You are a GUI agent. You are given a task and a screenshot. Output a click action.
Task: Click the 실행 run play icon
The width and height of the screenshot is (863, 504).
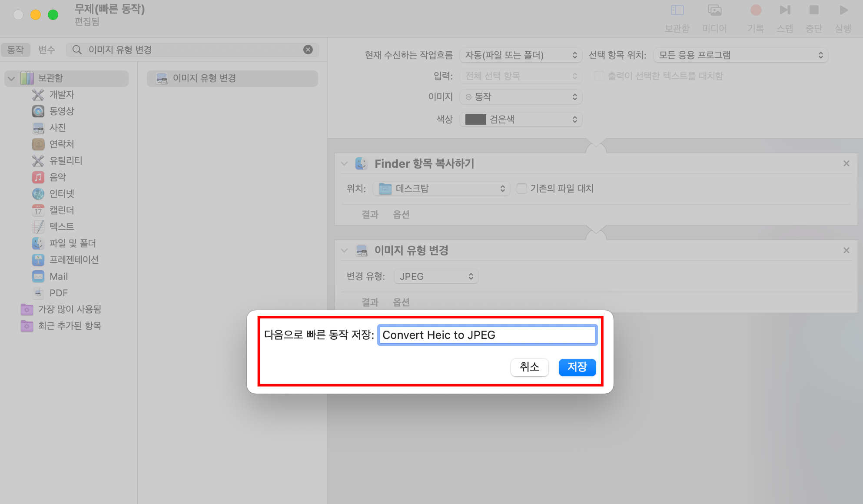843,10
